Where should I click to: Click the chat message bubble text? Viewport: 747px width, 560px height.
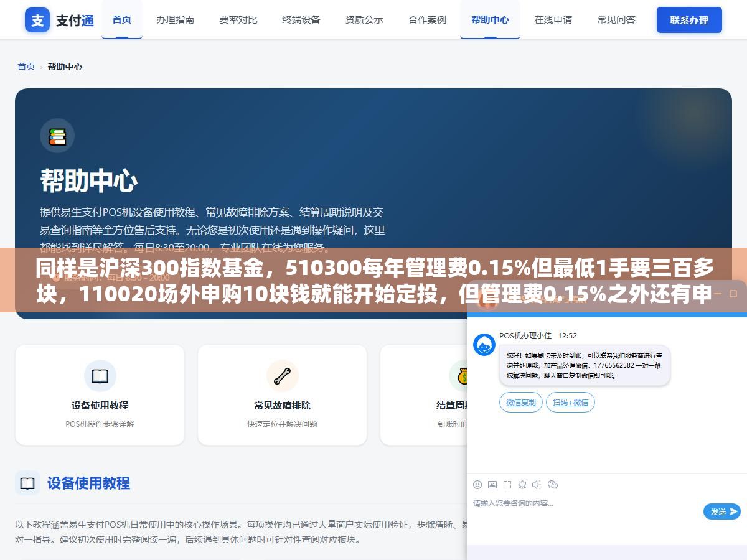coord(585,365)
